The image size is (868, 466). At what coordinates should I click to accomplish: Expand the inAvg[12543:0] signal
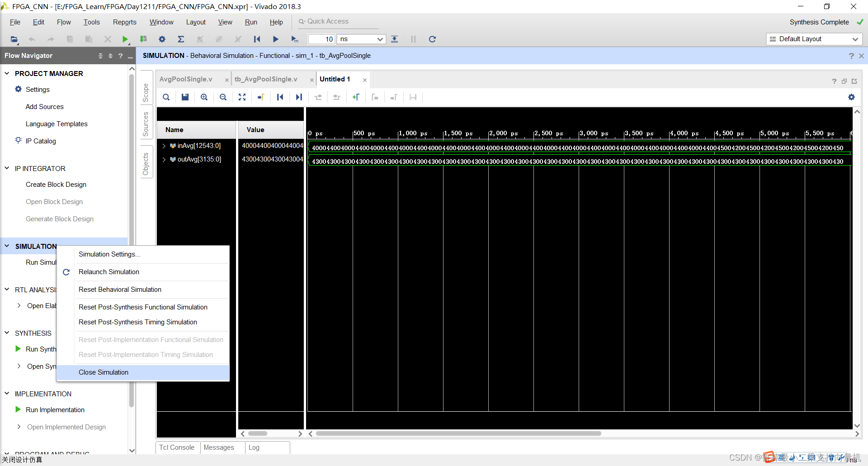[164, 146]
